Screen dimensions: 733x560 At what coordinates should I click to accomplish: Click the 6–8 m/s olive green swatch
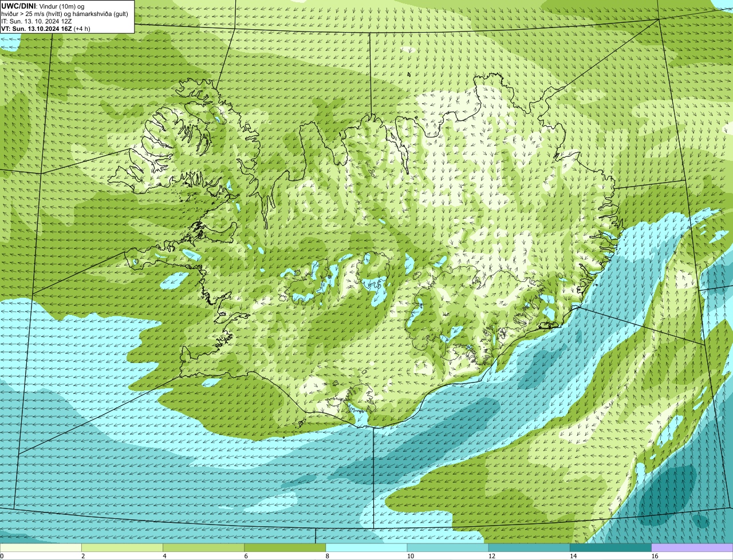pos(285,548)
